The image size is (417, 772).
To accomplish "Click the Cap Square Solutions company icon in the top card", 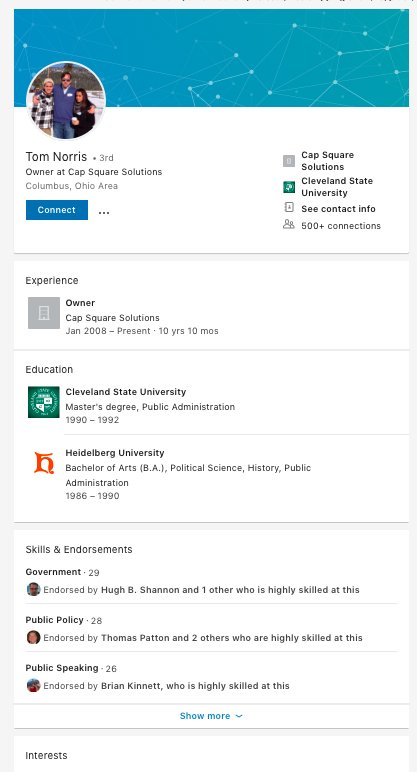I will click(x=289, y=161).
